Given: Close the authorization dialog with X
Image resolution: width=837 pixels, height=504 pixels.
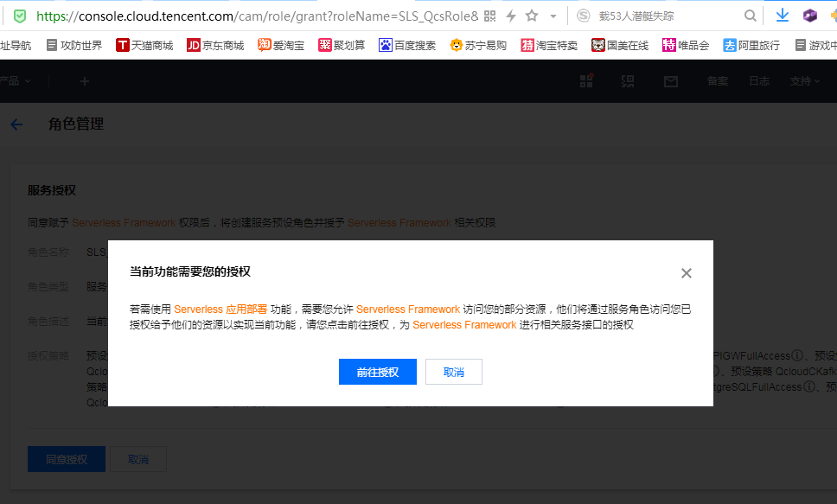Looking at the screenshot, I should pos(687,273).
